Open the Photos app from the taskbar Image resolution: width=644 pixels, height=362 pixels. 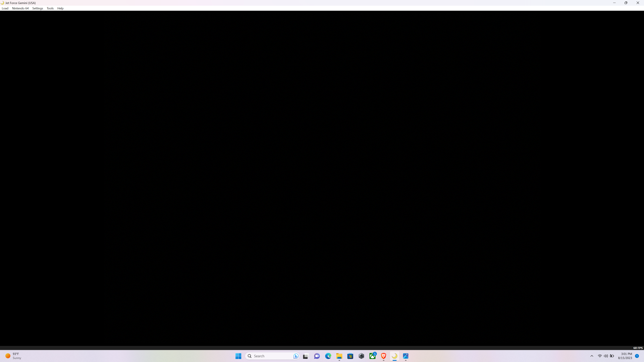pos(406,356)
